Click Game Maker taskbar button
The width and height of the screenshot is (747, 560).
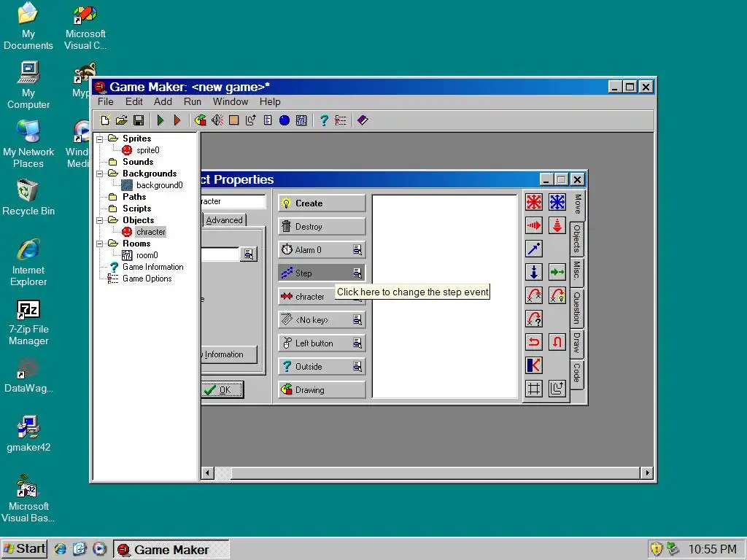pyautogui.click(x=171, y=550)
